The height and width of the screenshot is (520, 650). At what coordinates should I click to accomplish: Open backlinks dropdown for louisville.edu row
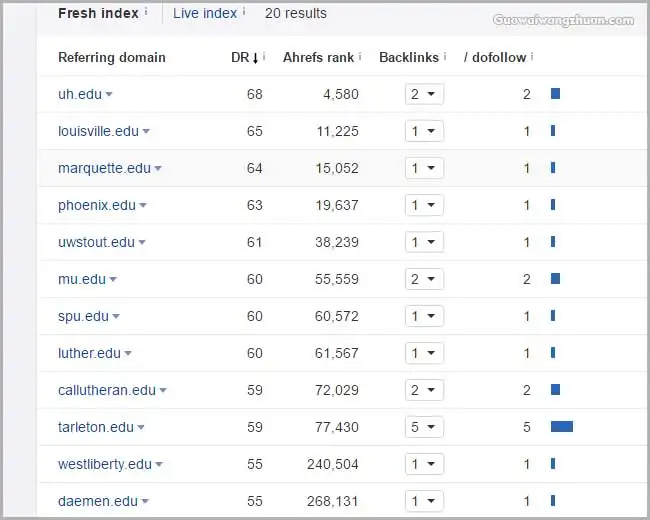424,131
